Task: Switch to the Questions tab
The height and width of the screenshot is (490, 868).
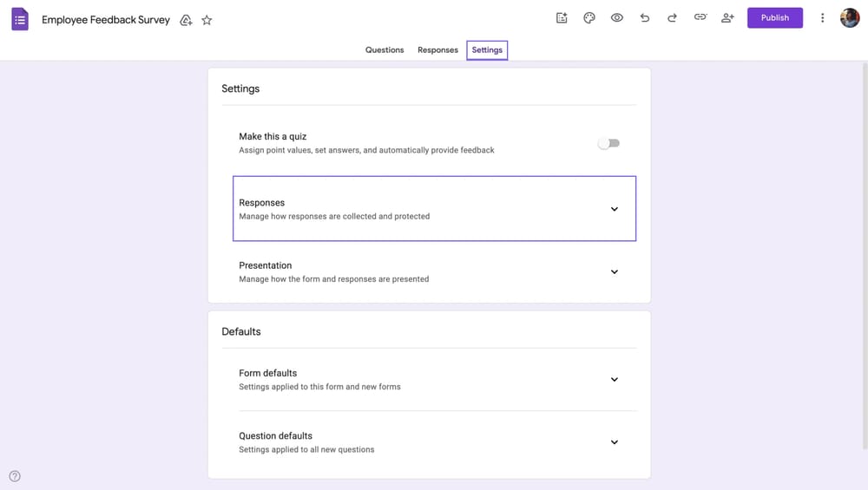Action: [x=385, y=50]
